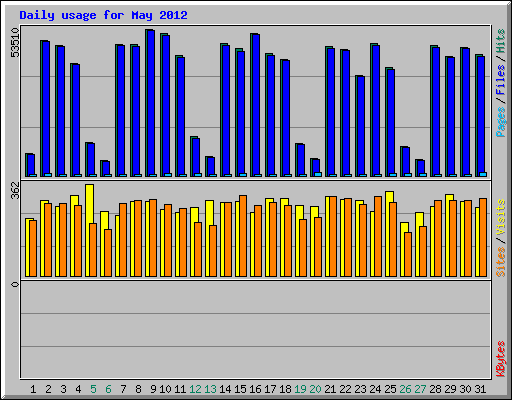Click day 6 green weekend label

coord(108,389)
